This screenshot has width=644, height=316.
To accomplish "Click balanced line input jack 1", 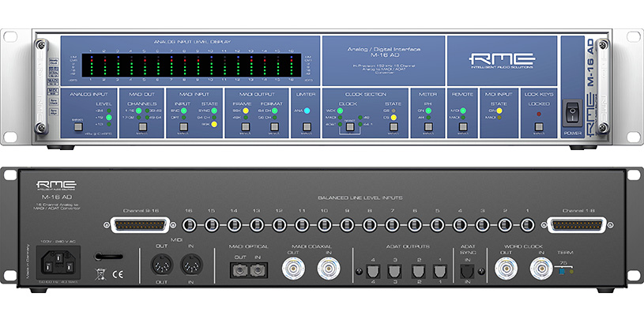I will point(527,225).
